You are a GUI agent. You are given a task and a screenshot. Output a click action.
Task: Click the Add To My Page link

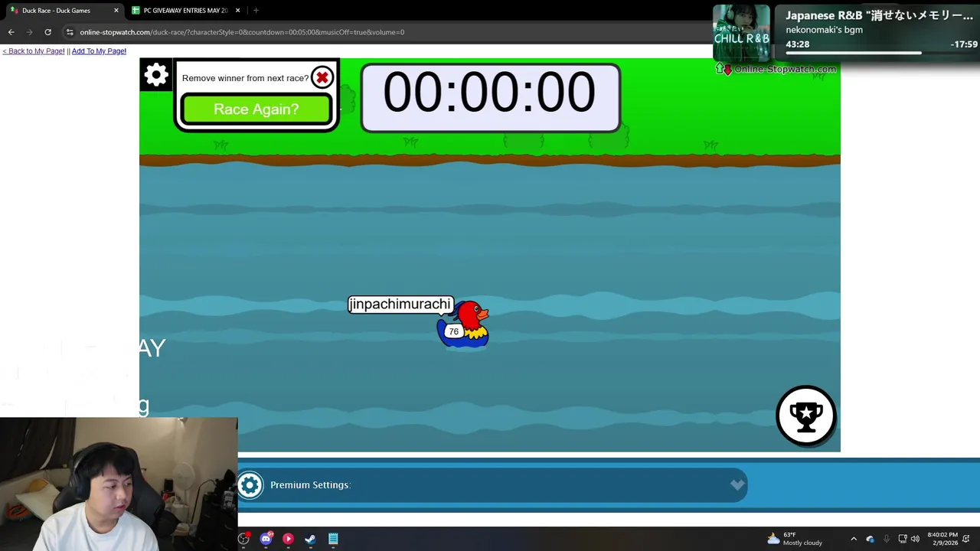tap(99, 51)
